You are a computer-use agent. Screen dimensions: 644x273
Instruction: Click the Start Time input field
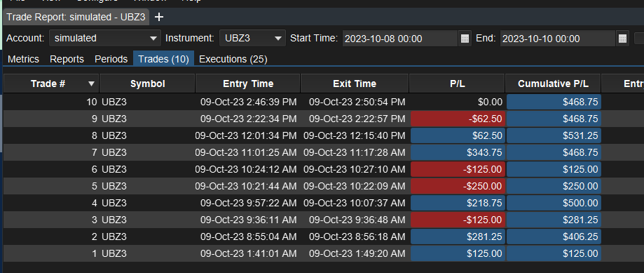(x=400, y=39)
